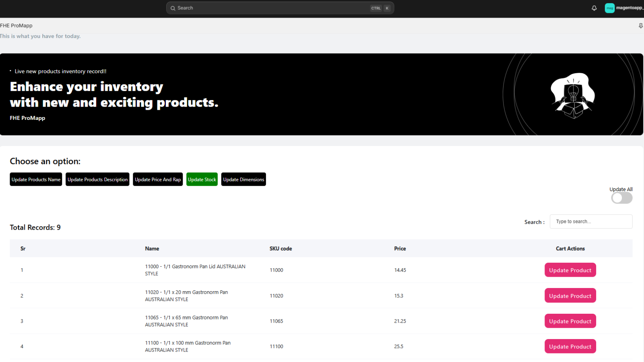Click the SKU code column header
644x362 pixels.
pos(281,249)
